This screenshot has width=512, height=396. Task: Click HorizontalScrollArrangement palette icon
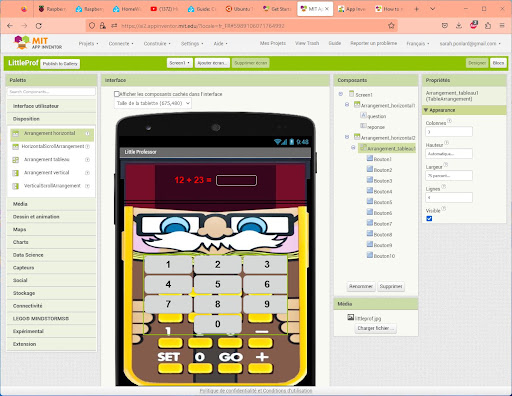[15, 147]
